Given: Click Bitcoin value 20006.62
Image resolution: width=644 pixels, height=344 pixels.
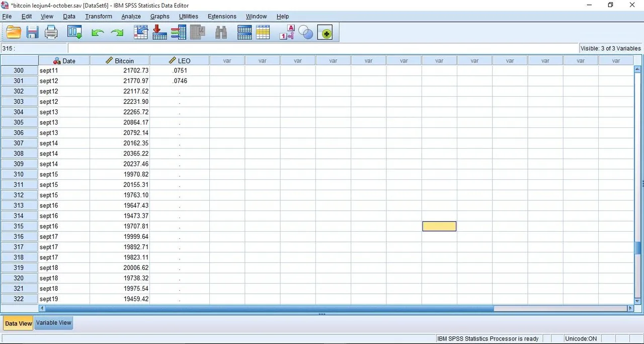Looking at the screenshot, I should (x=120, y=267).
